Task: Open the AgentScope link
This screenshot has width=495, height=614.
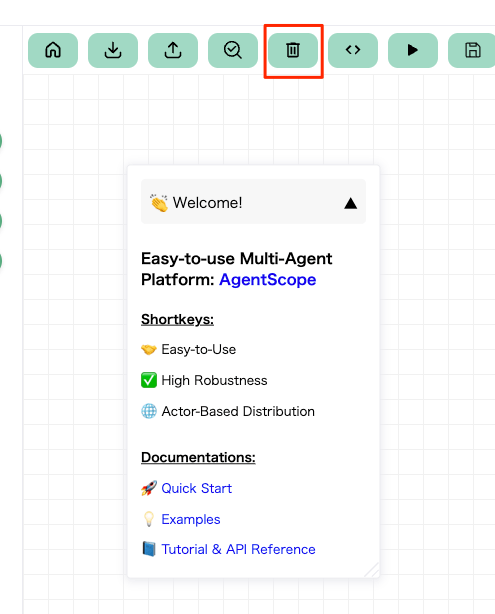Action: (x=267, y=280)
